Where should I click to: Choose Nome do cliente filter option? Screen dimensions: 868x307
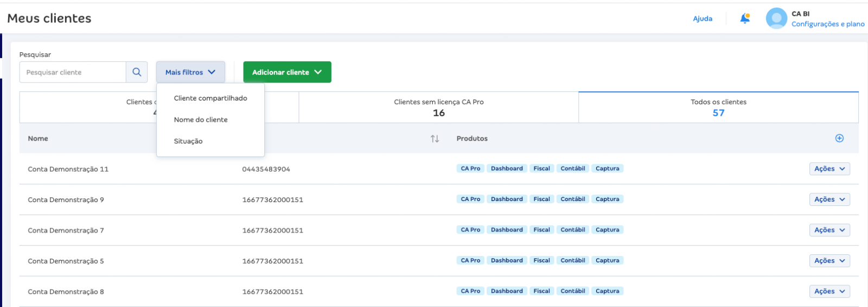click(x=201, y=120)
